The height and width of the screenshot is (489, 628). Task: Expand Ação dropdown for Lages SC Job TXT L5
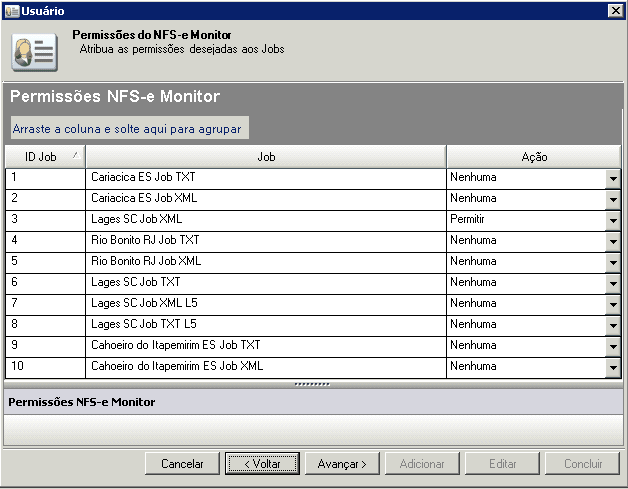click(613, 325)
